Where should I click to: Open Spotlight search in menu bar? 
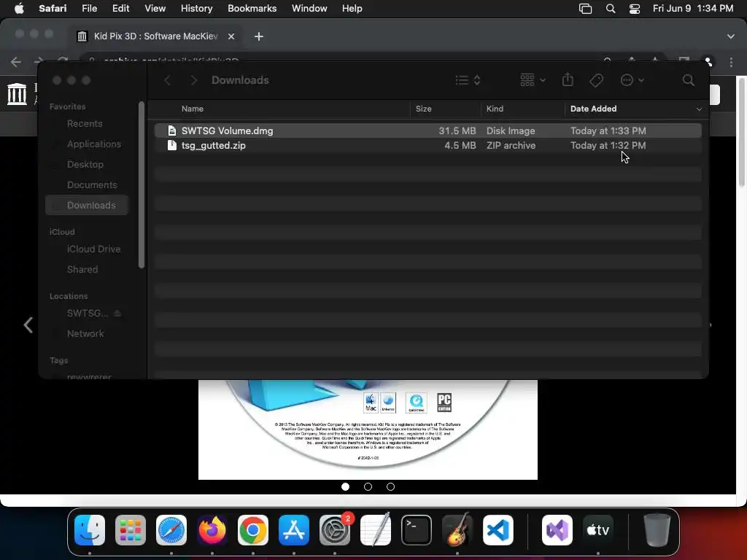click(611, 9)
